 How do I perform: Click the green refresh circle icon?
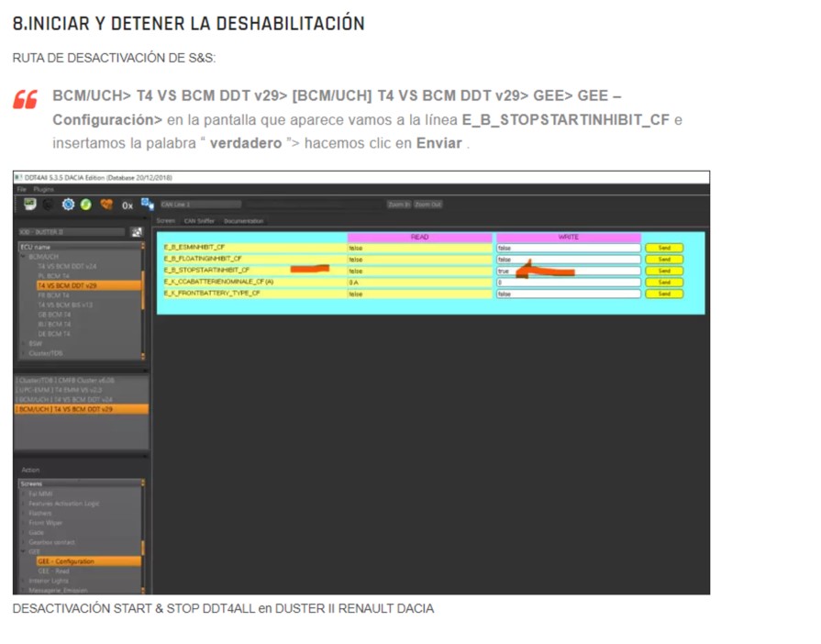click(86, 205)
